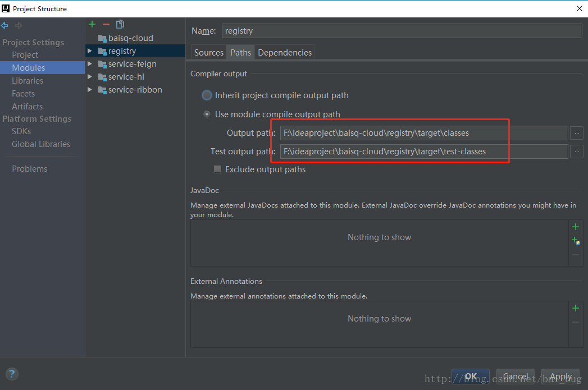This screenshot has height=390, width=588.
Task: Close the Project Structure dialog
Action: pyautogui.click(x=579, y=8)
